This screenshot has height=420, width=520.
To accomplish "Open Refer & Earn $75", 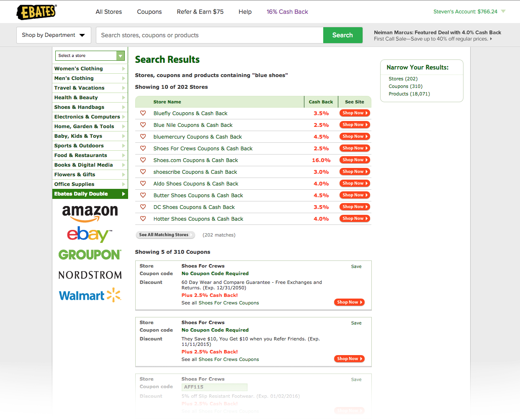I will (200, 12).
